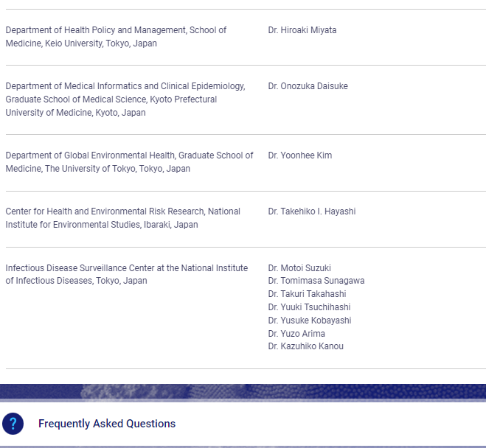Click on Dr. Kazuhiko Kanou
The width and height of the screenshot is (486, 448).
(305, 346)
